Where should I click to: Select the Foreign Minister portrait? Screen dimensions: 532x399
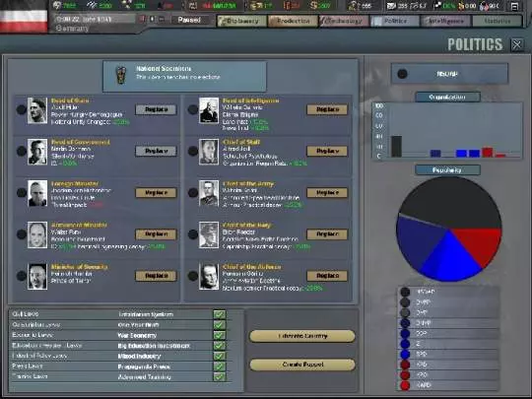(37, 193)
